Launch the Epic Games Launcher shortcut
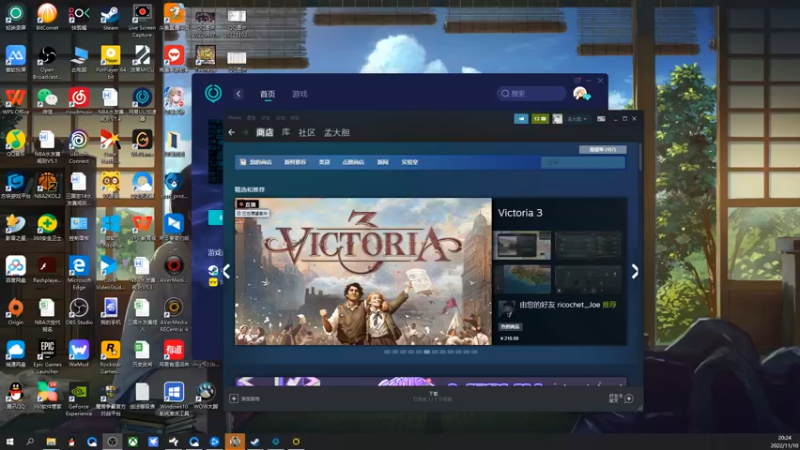Screen dimensions: 800x450 tap(47, 357)
